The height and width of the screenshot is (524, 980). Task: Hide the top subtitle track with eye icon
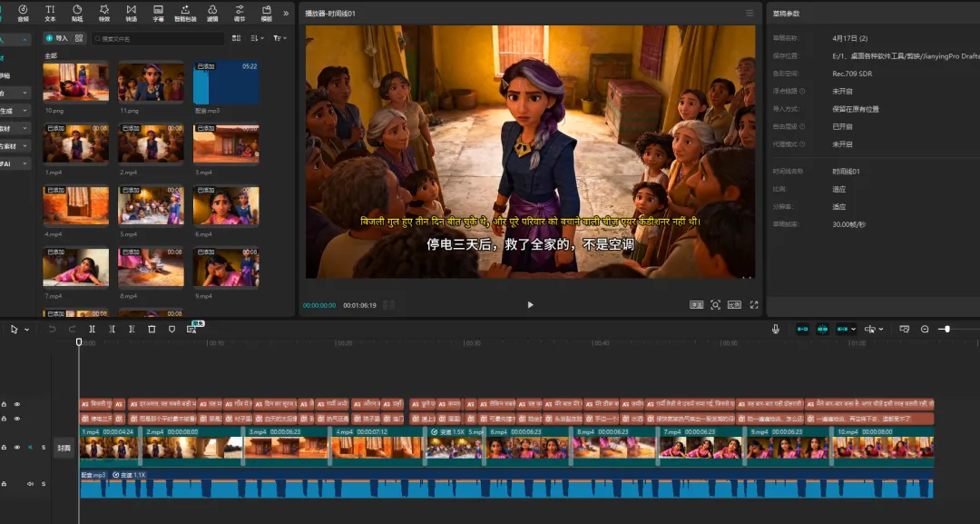(16, 404)
